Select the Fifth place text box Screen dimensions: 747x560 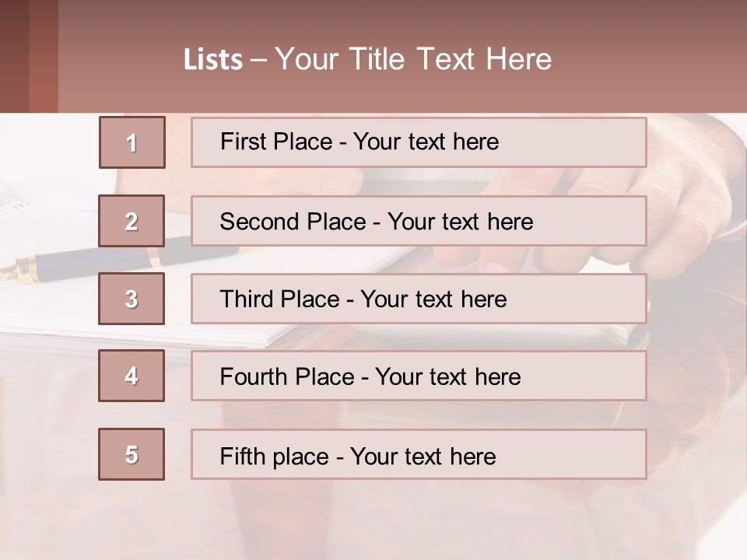point(419,454)
